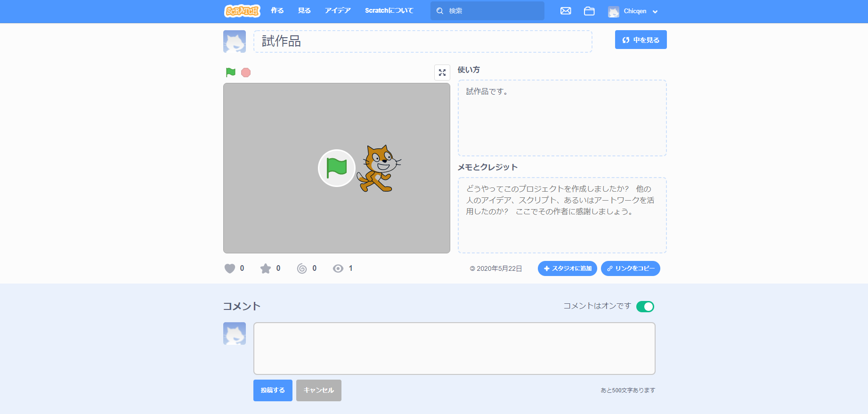Edit the メモとクレジット text area
This screenshot has height=414, width=868.
pos(562,215)
